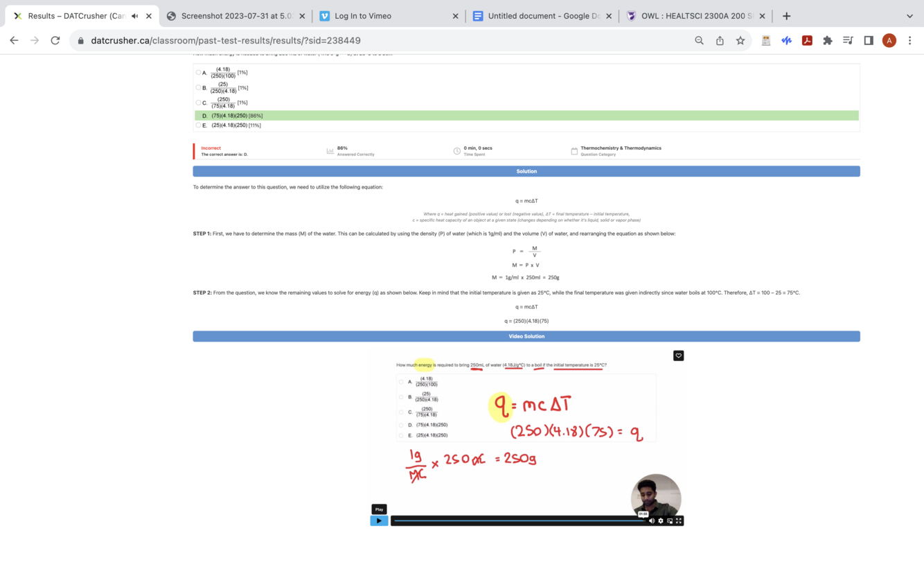Click highlighted answer D (75)(4.18)(250)

point(526,116)
